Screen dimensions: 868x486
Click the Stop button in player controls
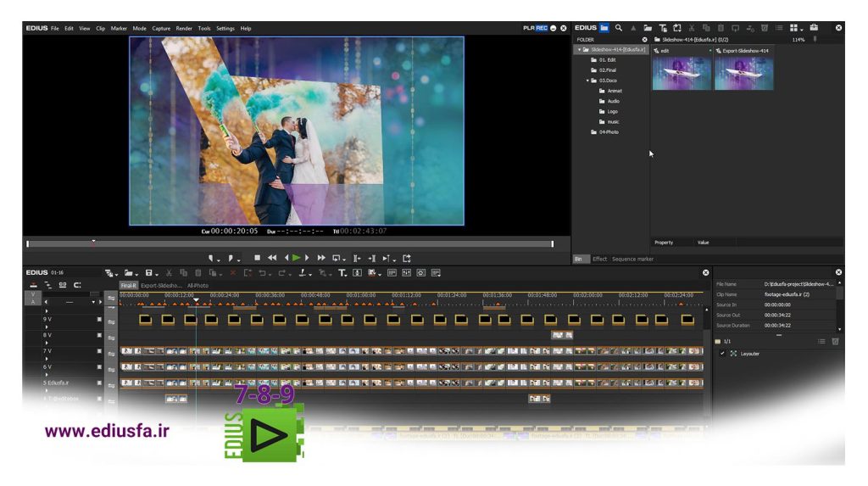tap(257, 258)
